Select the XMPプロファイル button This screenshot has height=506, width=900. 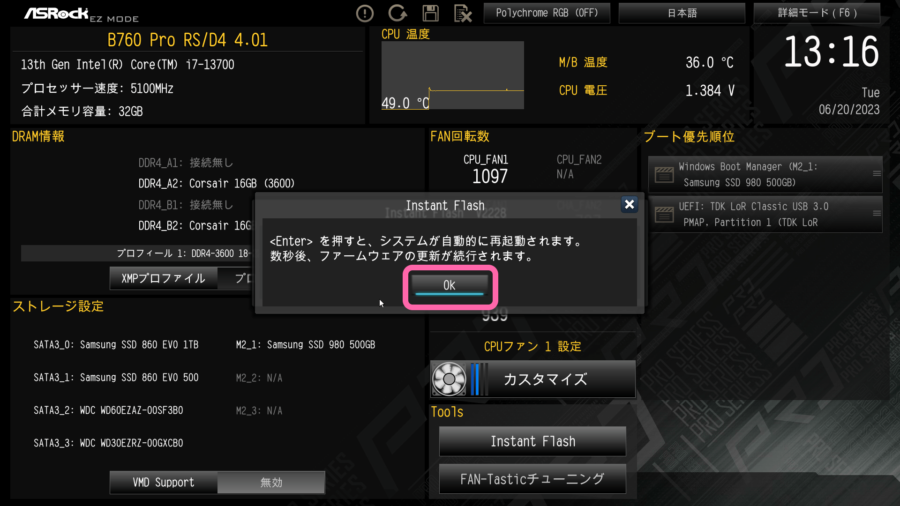click(x=163, y=278)
